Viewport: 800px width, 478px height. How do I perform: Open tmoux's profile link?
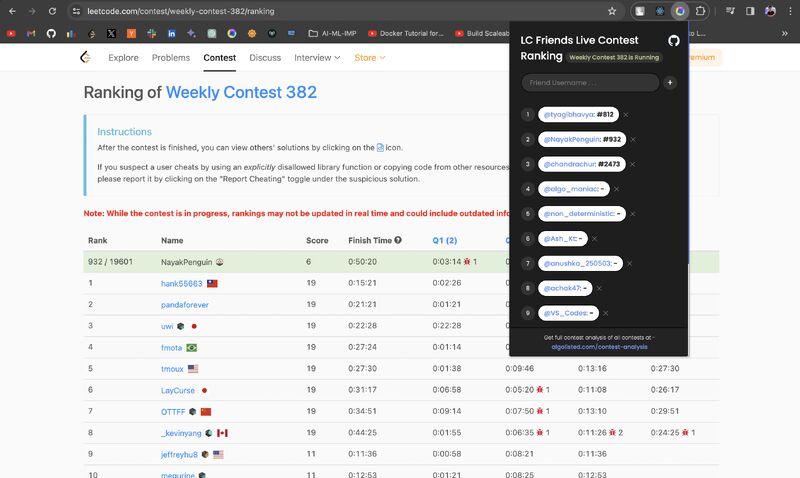tap(172, 369)
